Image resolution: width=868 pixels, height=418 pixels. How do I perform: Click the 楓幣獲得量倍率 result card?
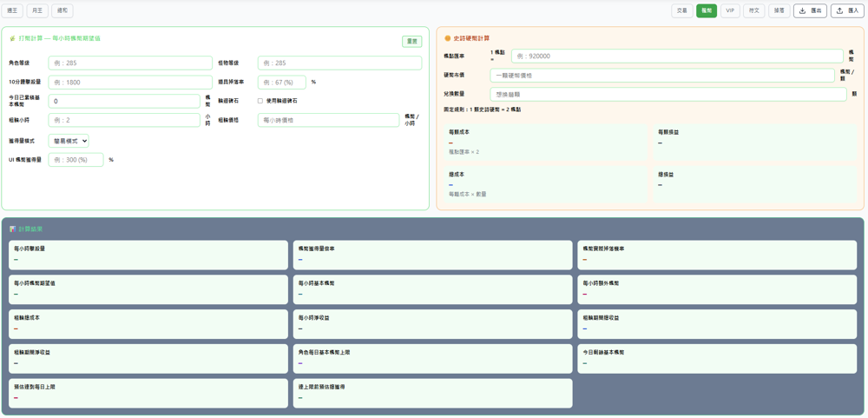coord(433,255)
